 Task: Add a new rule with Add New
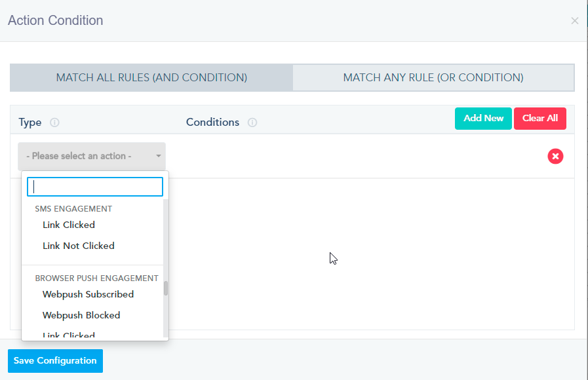click(x=483, y=119)
